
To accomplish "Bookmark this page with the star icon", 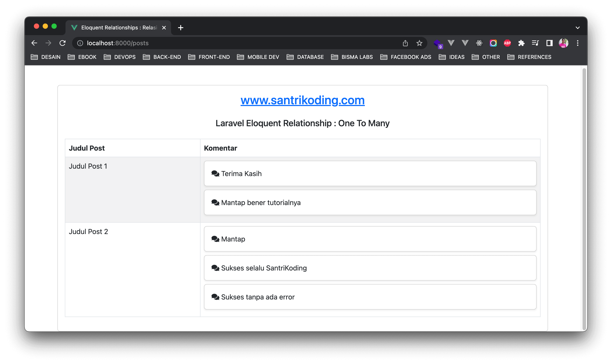I will point(419,43).
